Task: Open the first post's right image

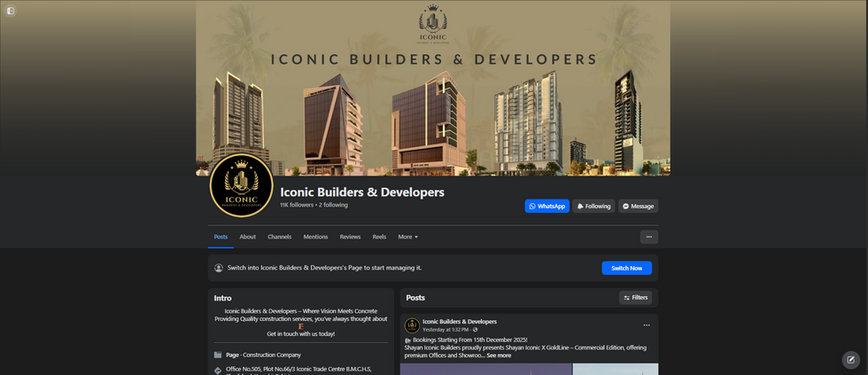Action: (x=616, y=369)
